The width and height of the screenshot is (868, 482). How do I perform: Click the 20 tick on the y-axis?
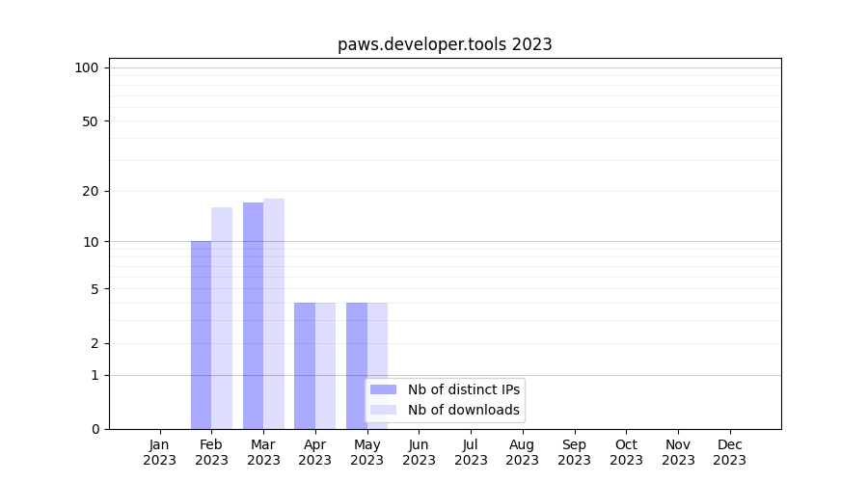(90, 191)
